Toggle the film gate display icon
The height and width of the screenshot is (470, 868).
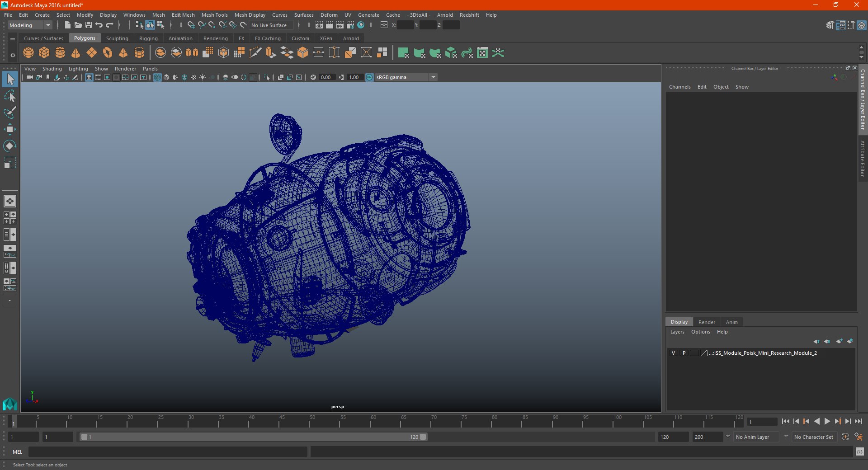click(98, 77)
